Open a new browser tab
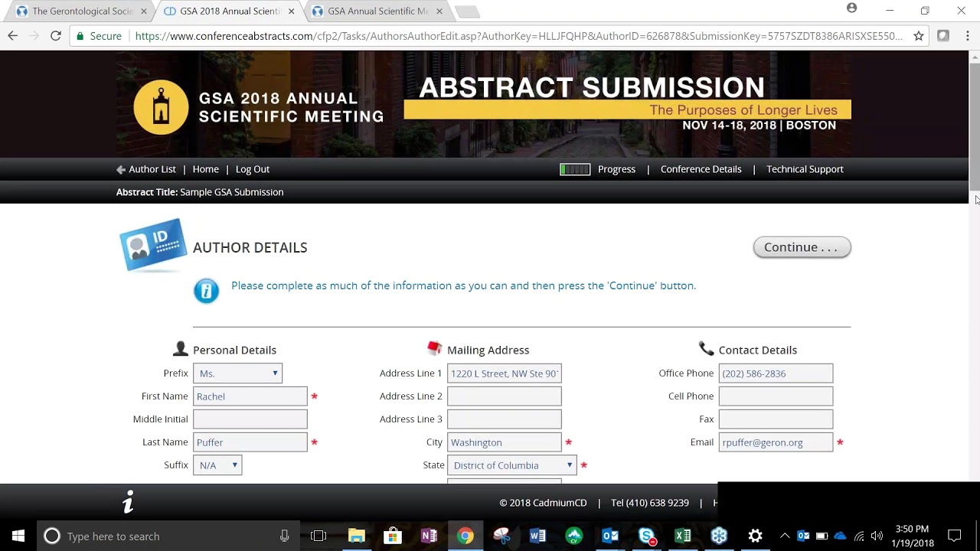Image resolution: width=980 pixels, height=551 pixels. pos(467,11)
